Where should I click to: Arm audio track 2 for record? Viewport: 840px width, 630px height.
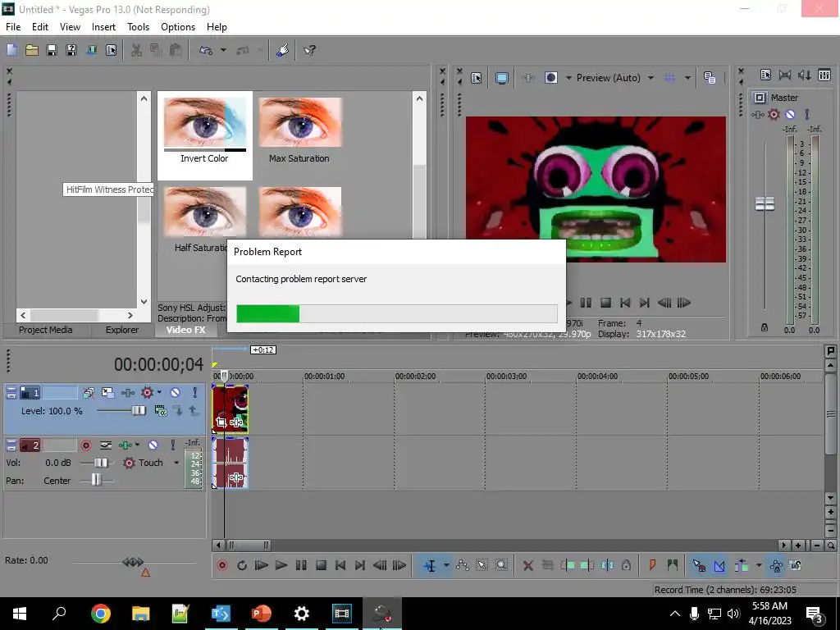coord(85,445)
